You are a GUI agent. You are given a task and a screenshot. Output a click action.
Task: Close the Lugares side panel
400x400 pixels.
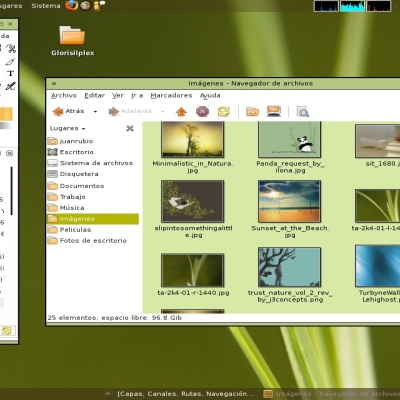(x=130, y=128)
